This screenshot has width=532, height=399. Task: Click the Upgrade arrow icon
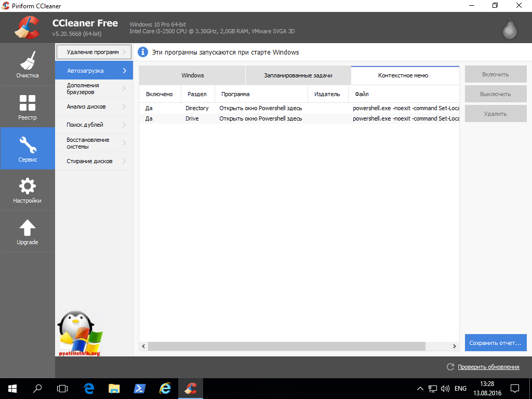(27, 231)
